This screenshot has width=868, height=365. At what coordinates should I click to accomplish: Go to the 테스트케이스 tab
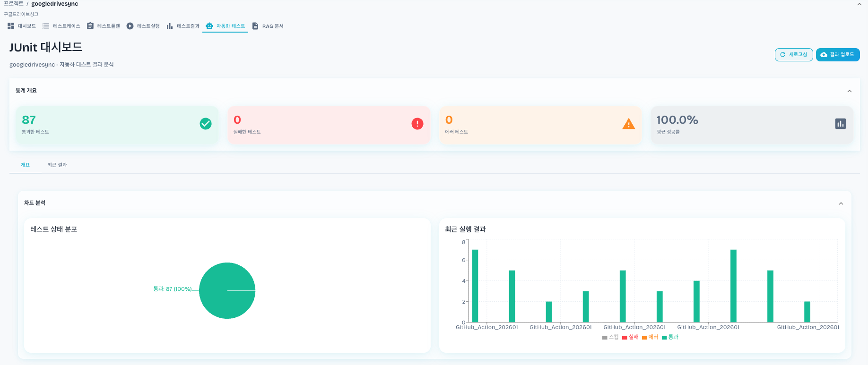61,26
